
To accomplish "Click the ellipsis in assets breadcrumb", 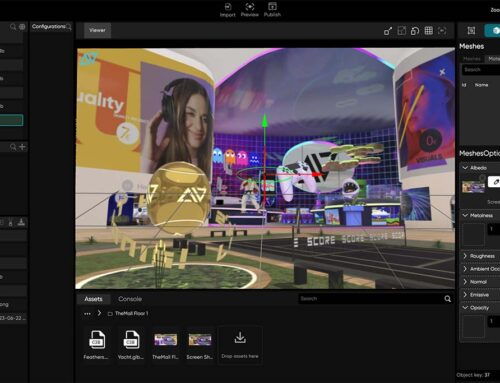I will point(87,314).
